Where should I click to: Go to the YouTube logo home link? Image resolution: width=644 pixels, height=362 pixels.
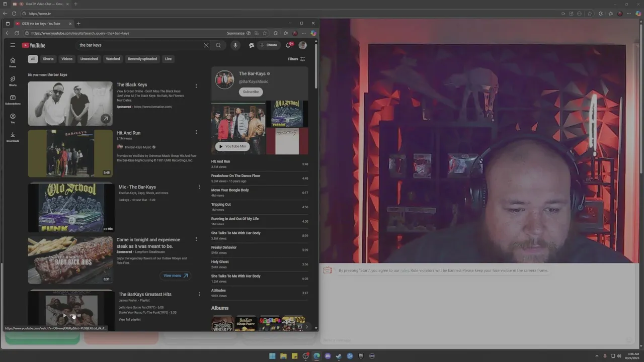pyautogui.click(x=34, y=45)
